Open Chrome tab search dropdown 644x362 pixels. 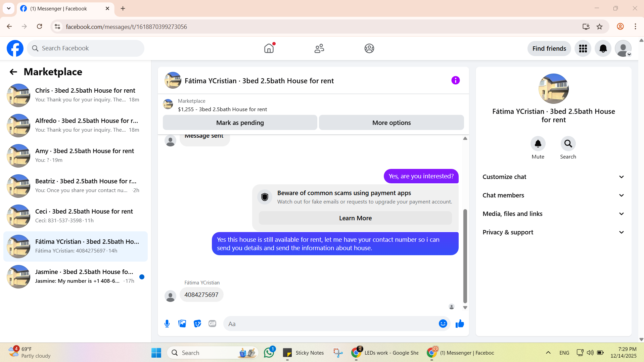(9, 8)
